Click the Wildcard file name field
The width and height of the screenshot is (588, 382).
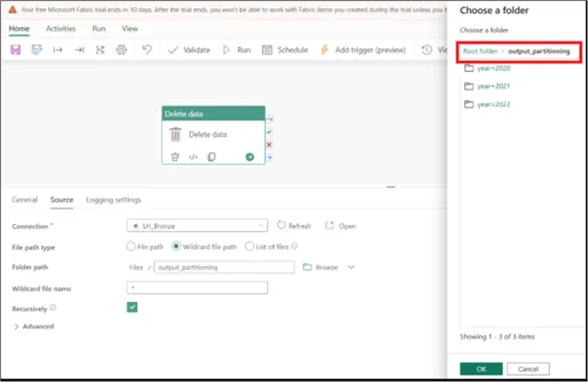point(198,288)
